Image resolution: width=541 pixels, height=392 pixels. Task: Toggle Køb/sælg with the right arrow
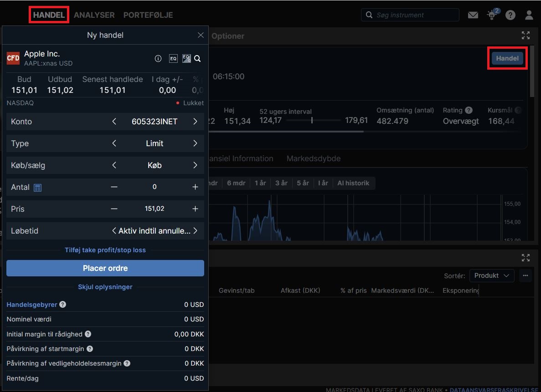[x=195, y=165]
